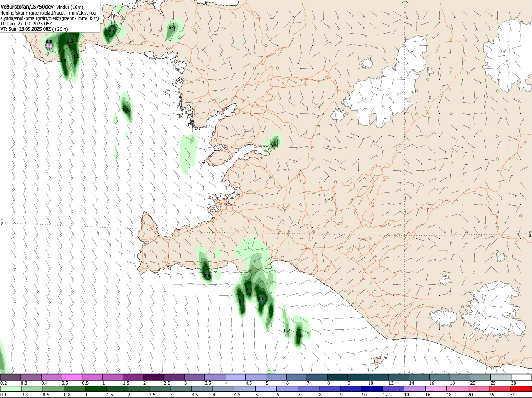Click upper legend swatch between 0.2 and 0.3
This screenshot has width=532, height=398.
(10, 377)
